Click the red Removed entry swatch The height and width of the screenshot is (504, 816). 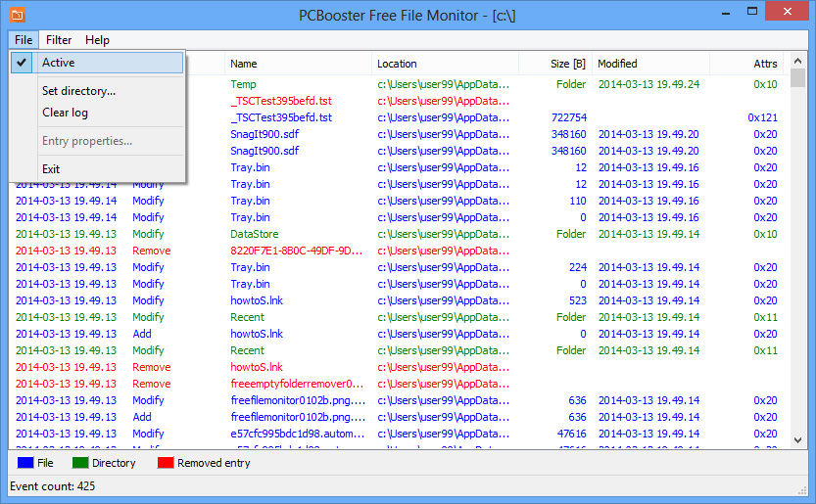165,462
